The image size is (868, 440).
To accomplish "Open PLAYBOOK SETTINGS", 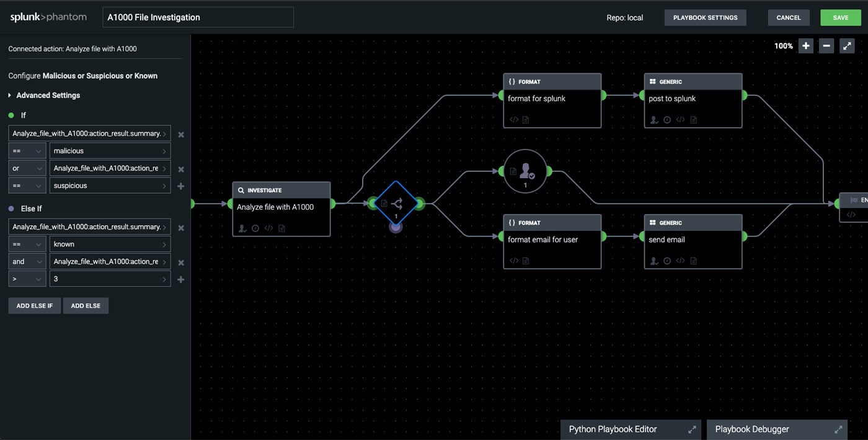I will [x=706, y=17].
